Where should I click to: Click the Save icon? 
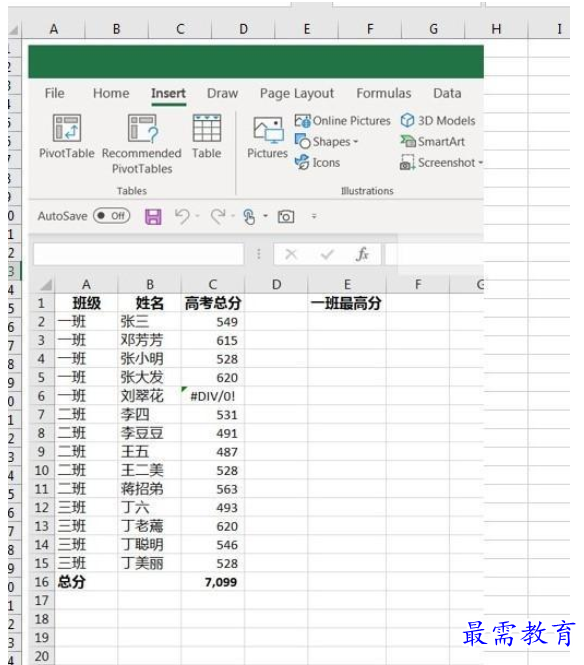pyautogui.click(x=153, y=217)
